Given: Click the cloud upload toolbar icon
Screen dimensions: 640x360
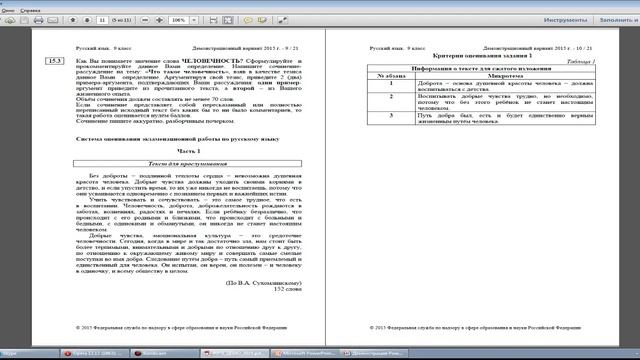Looking at the screenshot, I should pos(10,20).
